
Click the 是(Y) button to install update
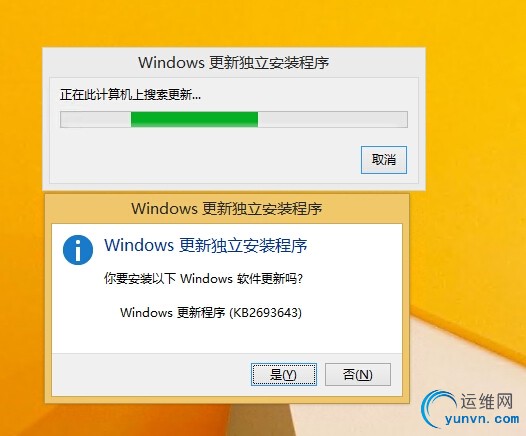pyautogui.click(x=283, y=374)
